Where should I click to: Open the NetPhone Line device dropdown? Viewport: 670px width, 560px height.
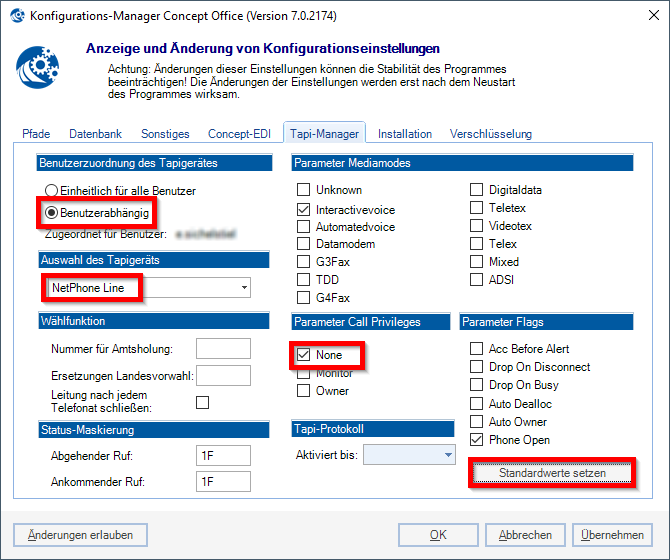pyautogui.click(x=244, y=288)
